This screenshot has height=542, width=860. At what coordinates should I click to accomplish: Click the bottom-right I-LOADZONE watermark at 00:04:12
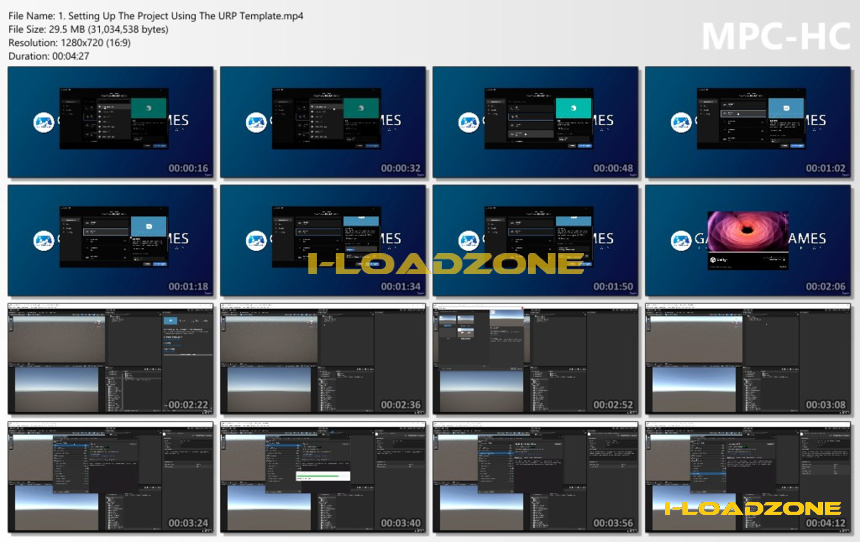click(752, 509)
